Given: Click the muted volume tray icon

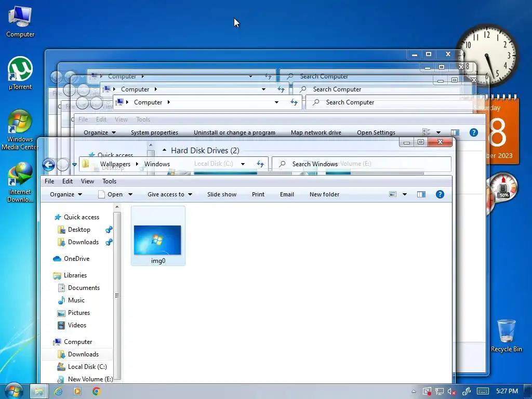Looking at the screenshot, I should [x=451, y=392].
